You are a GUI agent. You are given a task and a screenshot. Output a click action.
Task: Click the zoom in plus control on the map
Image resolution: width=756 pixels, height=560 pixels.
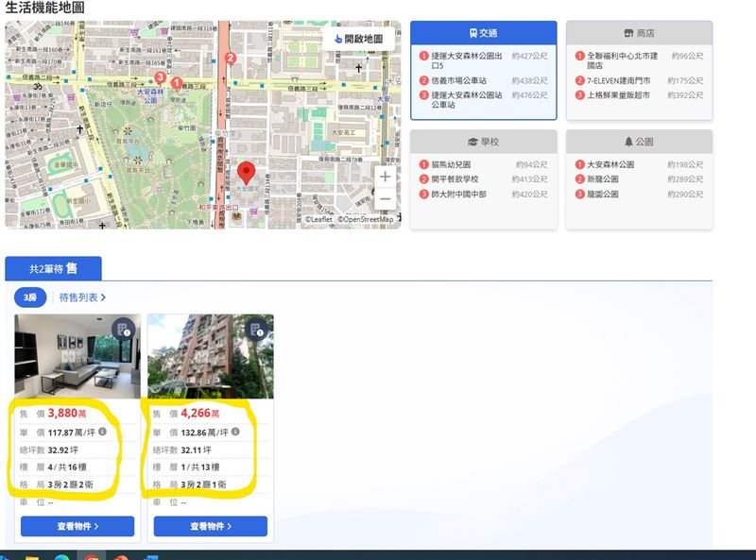(385, 175)
